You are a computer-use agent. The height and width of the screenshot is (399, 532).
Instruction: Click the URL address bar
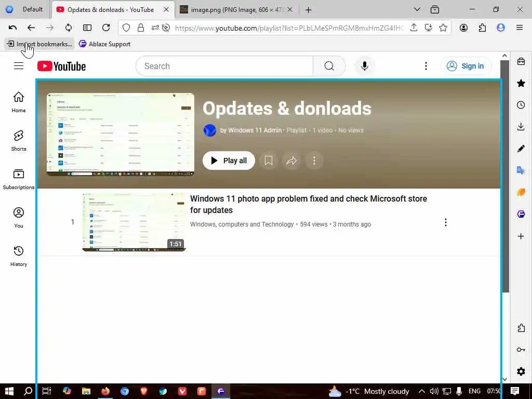click(289, 28)
